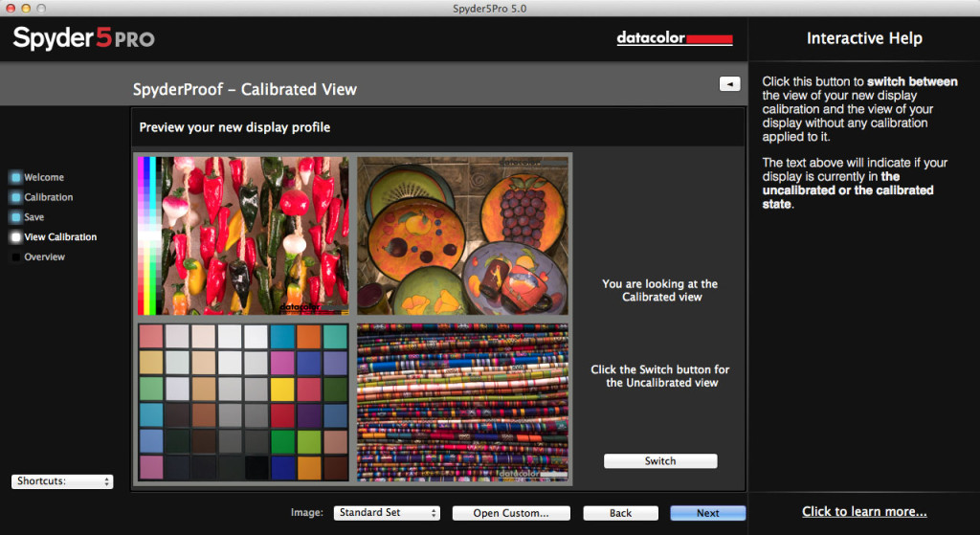Go Back to the previous step
Screen dimensions: 980x535
(x=620, y=513)
